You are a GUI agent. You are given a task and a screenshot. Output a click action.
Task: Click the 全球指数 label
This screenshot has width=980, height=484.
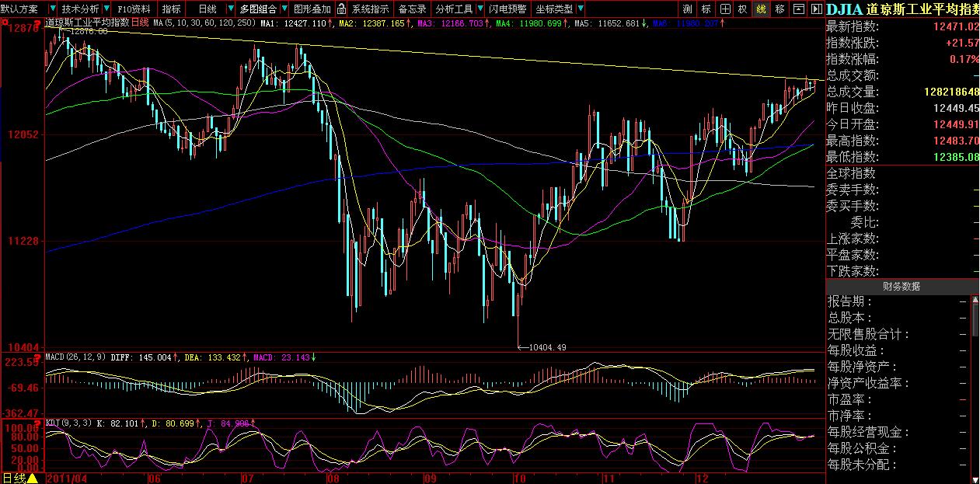tap(850, 173)
